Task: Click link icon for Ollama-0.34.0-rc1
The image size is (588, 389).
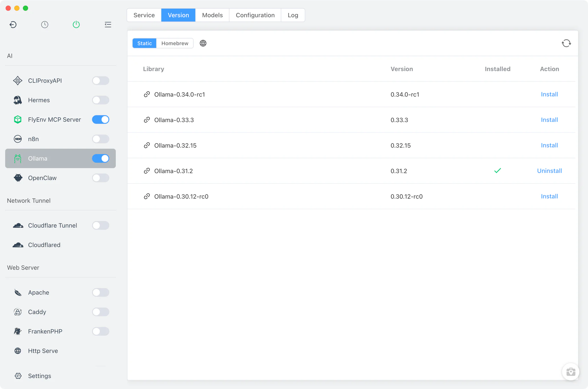Action: pyautogui.click(x=147, y=95)
